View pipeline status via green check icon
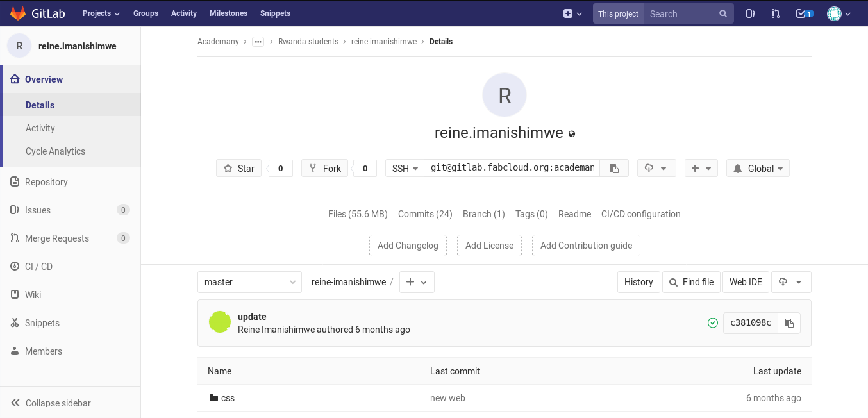The height and width of the screenshot is (418, 868). click(x=713, y=322)
